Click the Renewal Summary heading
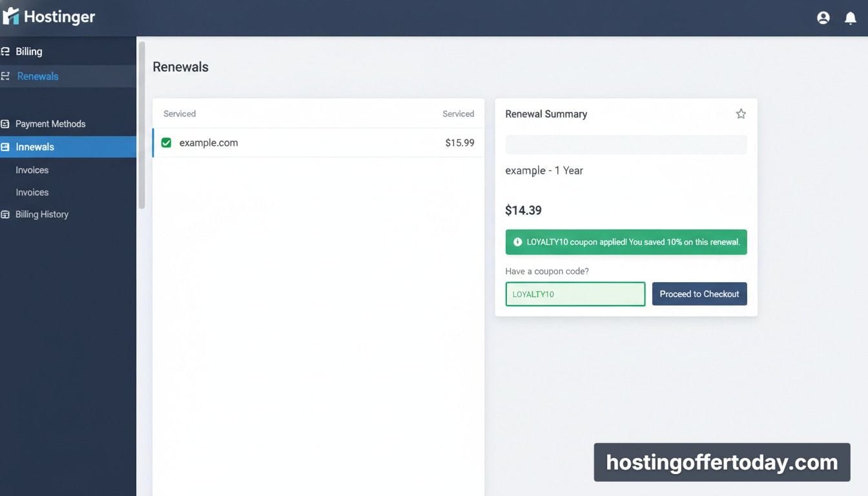The image size is (868, 496). click(546, 114)
